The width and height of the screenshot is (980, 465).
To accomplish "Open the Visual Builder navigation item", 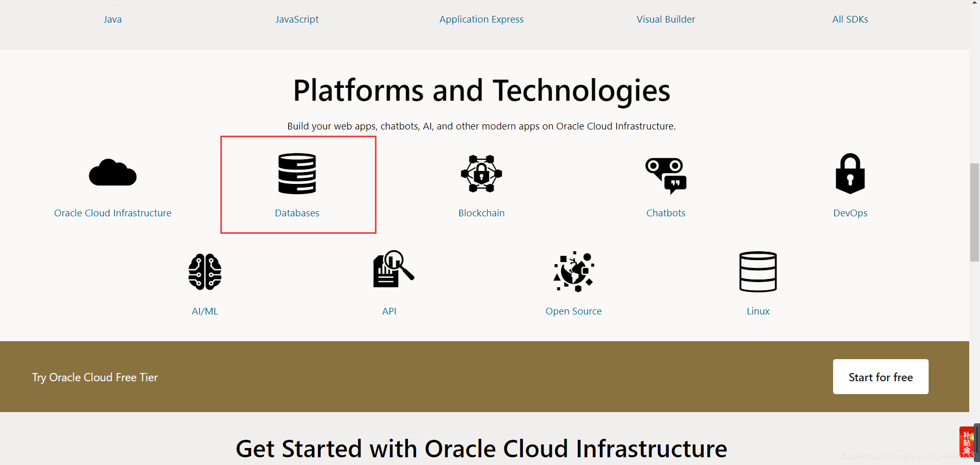I will tap(666, 19).
